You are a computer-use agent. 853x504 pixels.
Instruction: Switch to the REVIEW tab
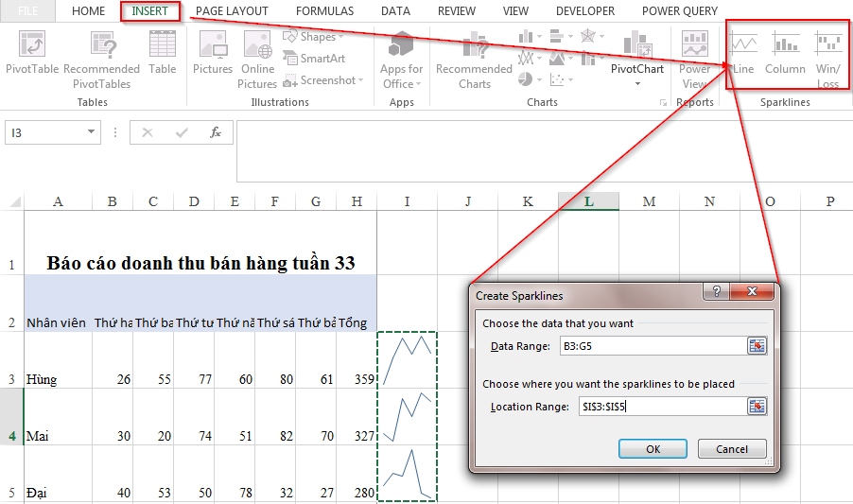click(x=457, y=10)
